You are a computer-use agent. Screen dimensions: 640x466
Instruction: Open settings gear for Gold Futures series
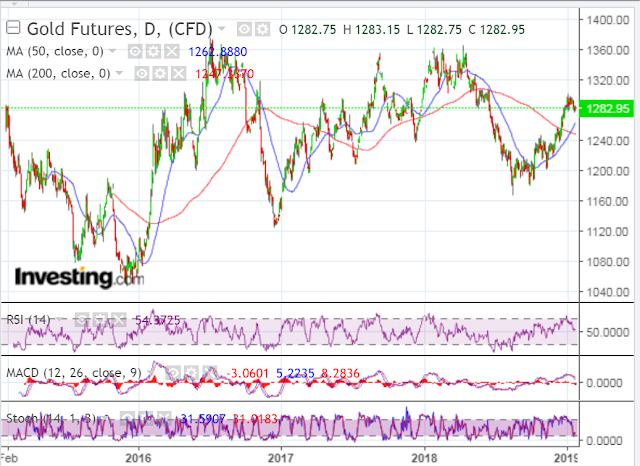[x=262, y=29]
